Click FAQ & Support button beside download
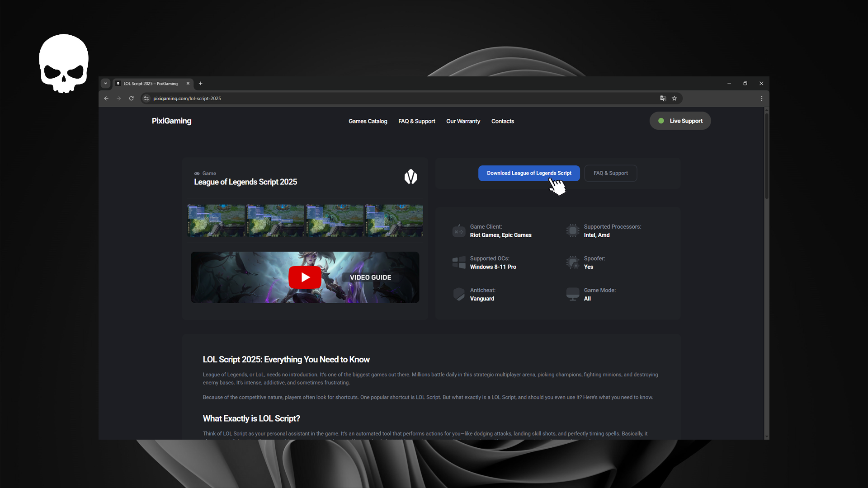This screenshot has height=488, width=868. pos(610,173)
